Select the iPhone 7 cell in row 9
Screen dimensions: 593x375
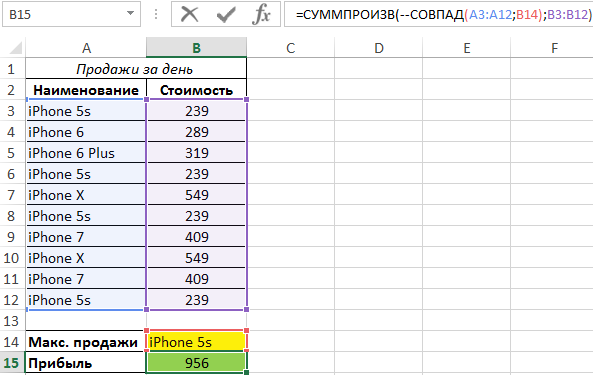coord(86,237)
